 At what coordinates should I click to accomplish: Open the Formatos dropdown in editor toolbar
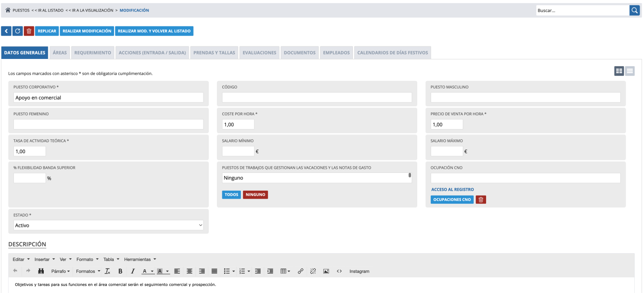[x=88, y=271]
